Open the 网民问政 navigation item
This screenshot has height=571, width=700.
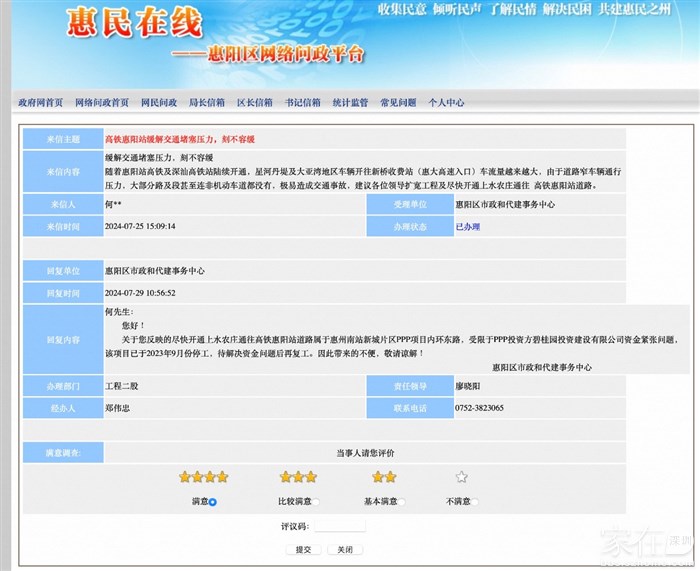click(159, 103)
